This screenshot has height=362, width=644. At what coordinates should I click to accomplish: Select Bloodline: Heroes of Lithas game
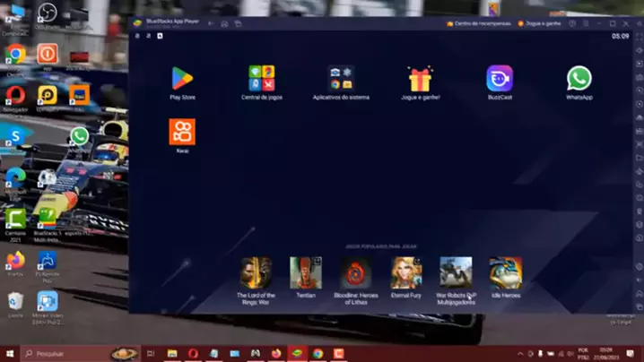point(356,273)
